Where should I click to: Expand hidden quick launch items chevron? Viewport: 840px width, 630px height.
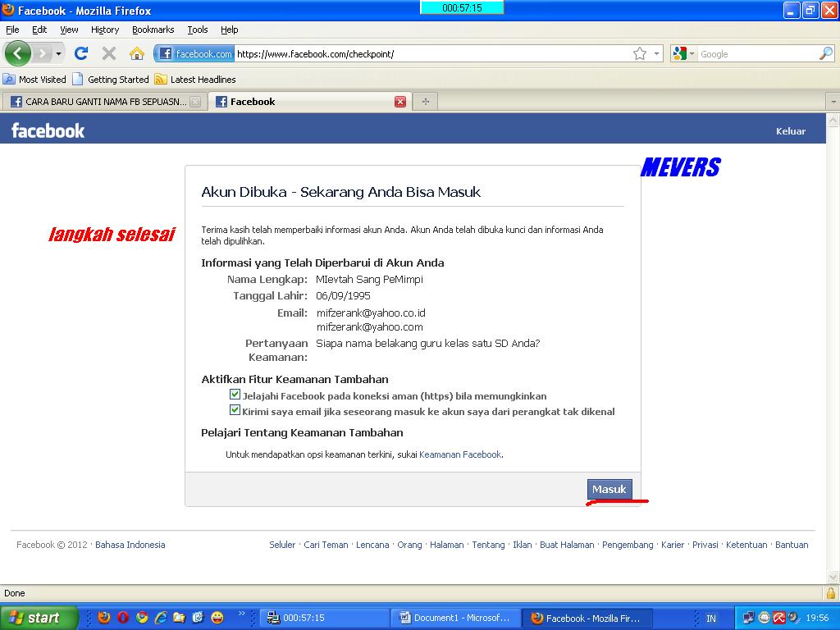click(242, 614)
